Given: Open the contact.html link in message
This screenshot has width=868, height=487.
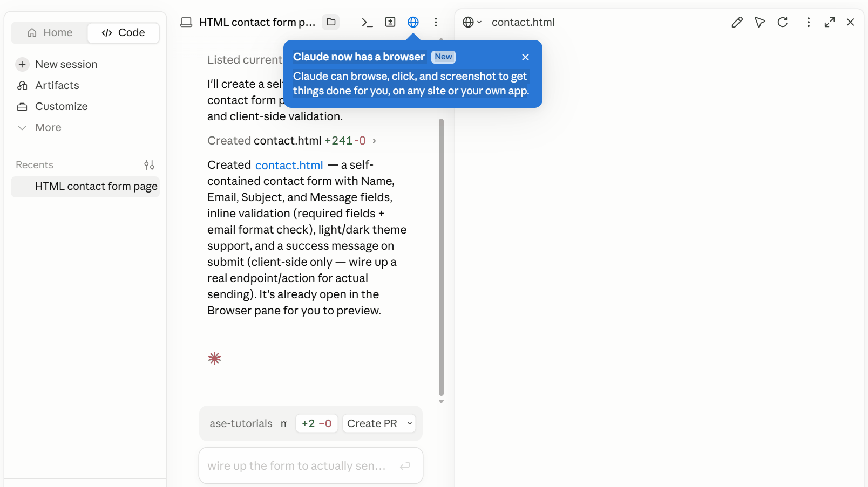Looking at the screenshot, I should 289,165.
